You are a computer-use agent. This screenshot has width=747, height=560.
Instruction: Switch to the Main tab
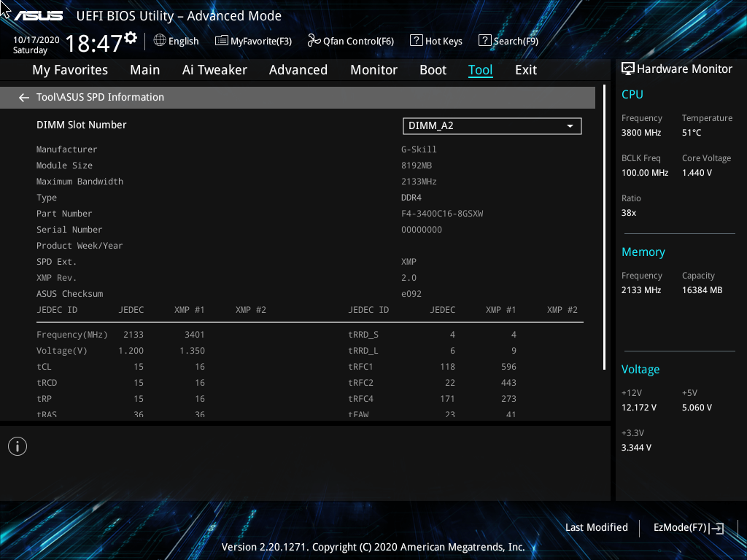click(x=145, y=70)
